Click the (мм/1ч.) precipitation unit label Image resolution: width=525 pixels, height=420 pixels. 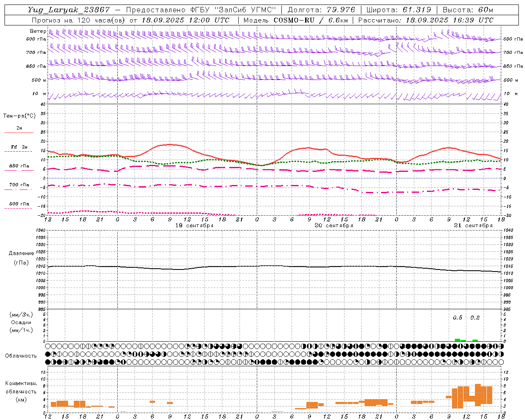pos(21,330)
